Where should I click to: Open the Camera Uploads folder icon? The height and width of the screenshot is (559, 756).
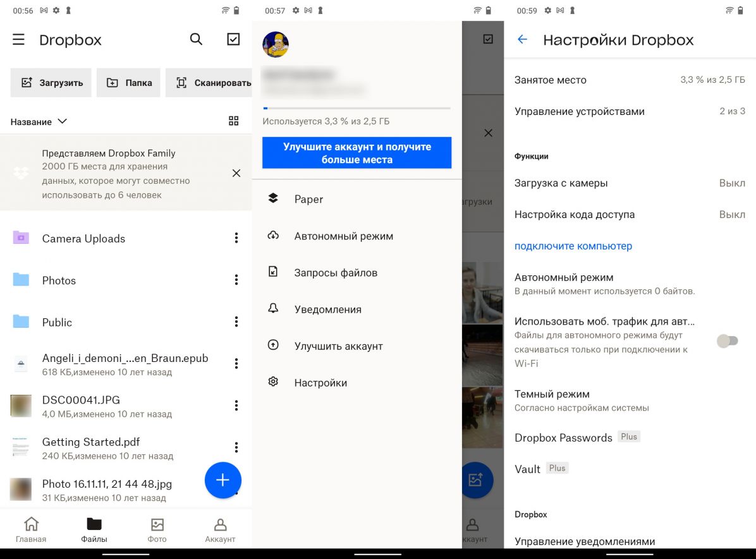coord(21,237)
